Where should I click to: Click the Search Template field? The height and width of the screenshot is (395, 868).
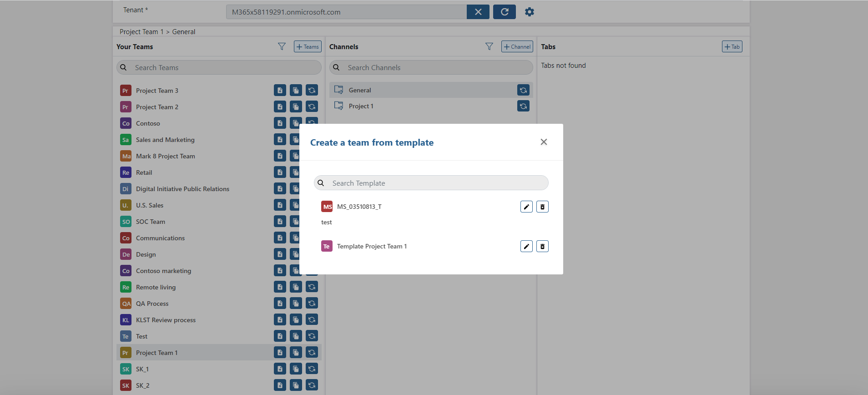click(x=431, y=183)
